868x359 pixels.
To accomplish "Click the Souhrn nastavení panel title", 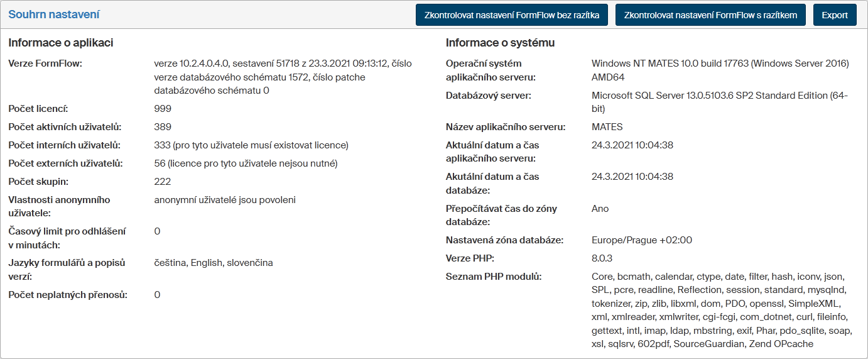I will 54,14.
